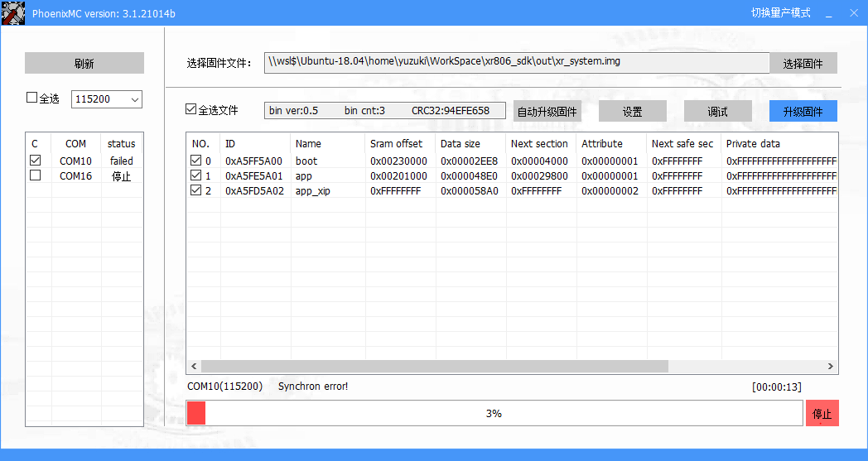
Task: Uncheck the app section row checkbox
Action: click(x=195, y=175)
